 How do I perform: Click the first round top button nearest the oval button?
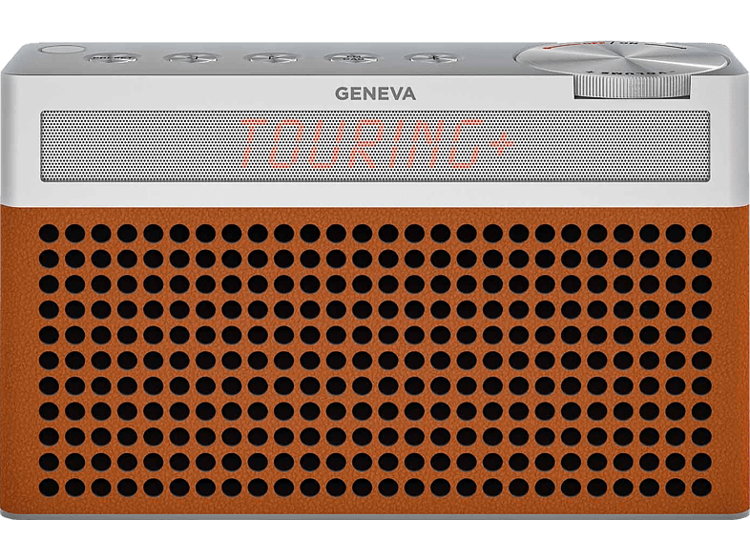point(113,58)
